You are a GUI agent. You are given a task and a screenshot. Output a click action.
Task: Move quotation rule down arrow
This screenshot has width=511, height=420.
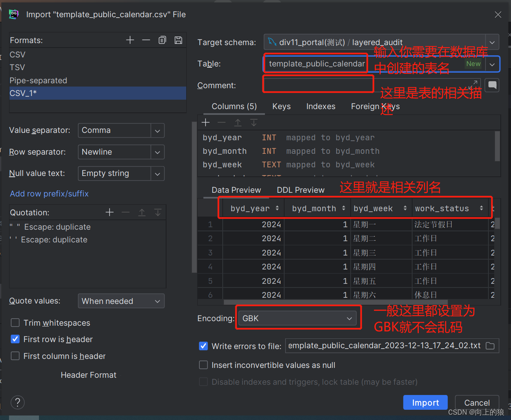158,212
